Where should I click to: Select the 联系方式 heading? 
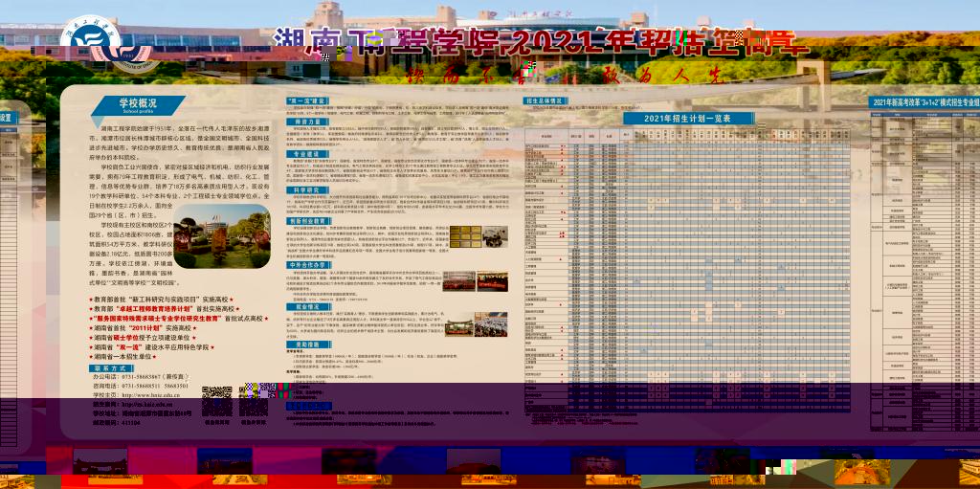tap(111, 368)
